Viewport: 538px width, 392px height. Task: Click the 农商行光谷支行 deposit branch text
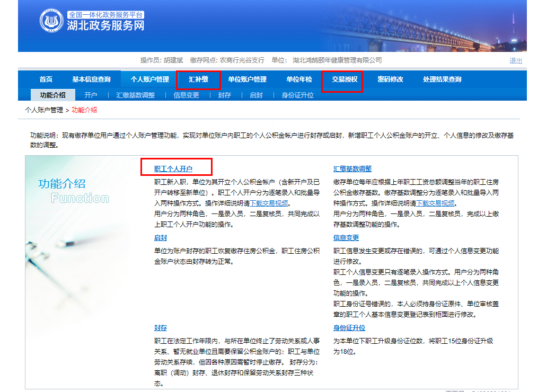(242, 60)
